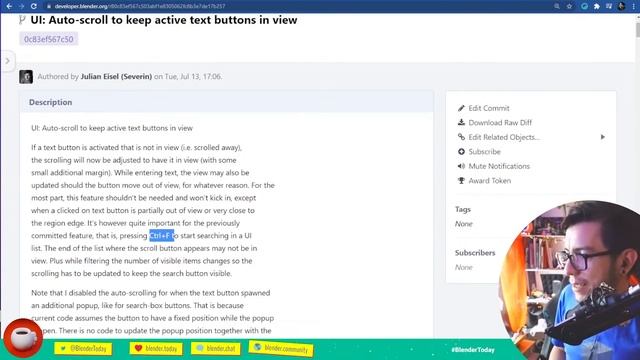The width and height of the screenshot is (640, 360).
Task: Expand Edit Related Objects submenu arrow
Action: pyautogui.click(x=603, y=137)
